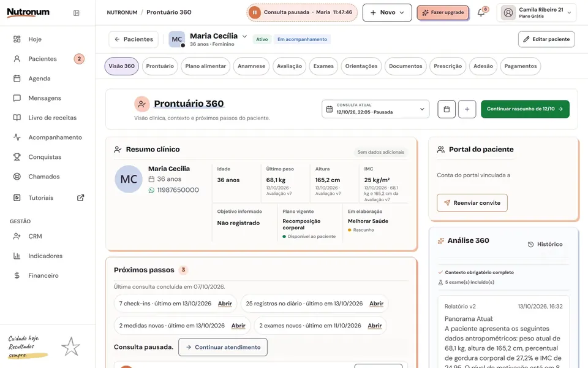Click the MC patient avatar in header

[x=176, y=39]
